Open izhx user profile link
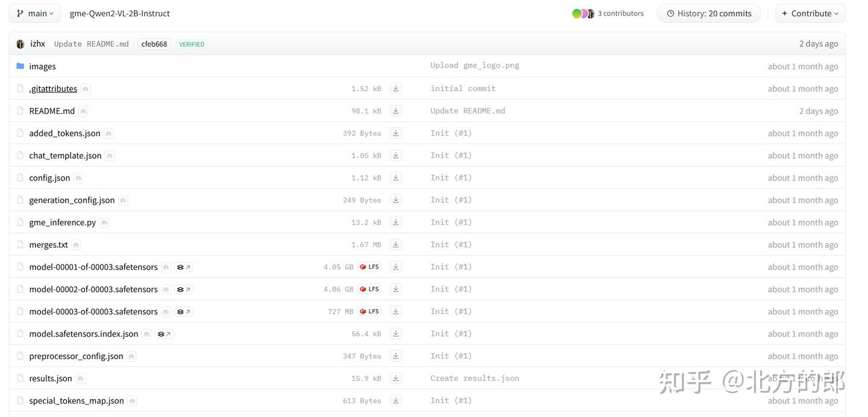 coord(38,44)
